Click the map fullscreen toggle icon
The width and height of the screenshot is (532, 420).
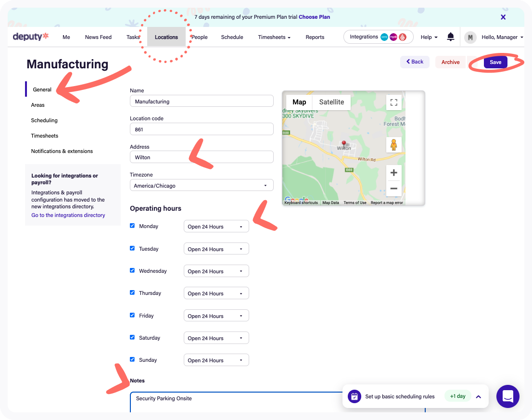pyautogui.click(x=393, y=102)
